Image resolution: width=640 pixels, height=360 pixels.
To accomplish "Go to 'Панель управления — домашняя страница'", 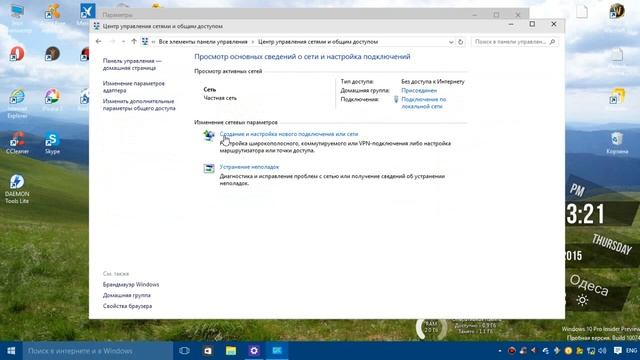I will (132, 64).
